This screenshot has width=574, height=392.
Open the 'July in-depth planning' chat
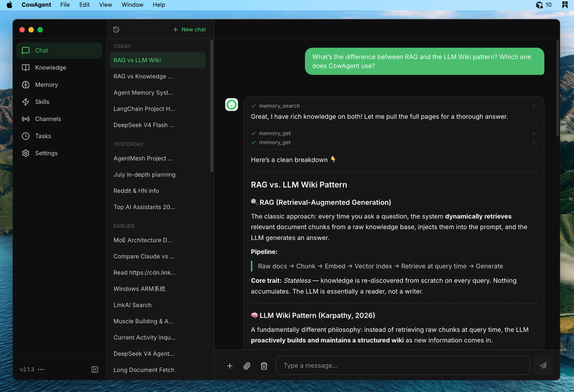tap(157, 175)
